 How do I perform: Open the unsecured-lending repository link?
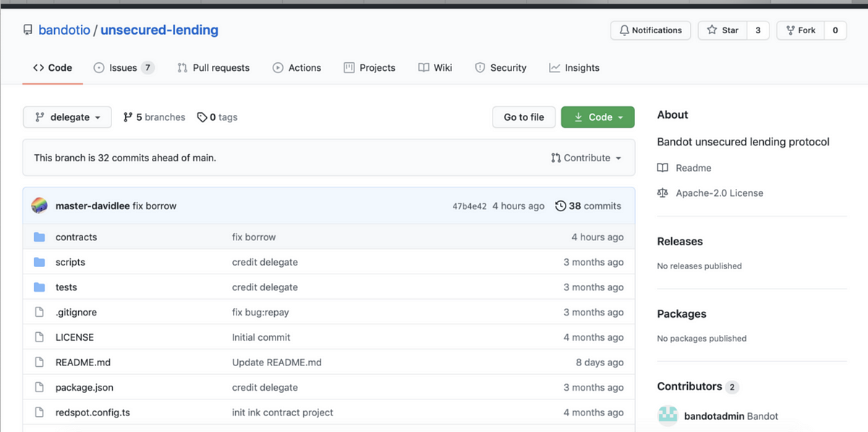(x=159, y=30)
